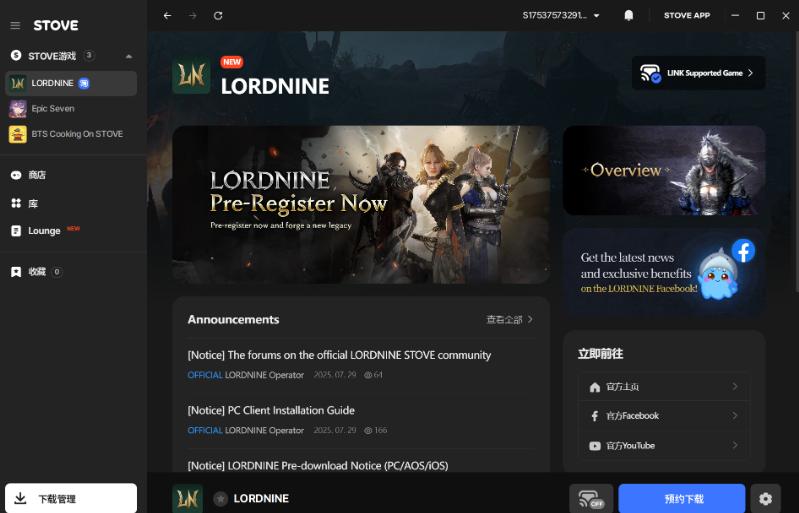Screen dimensions: 799x513
Task: Open 官方主页 official homepage link
Action: pos(664,387)
